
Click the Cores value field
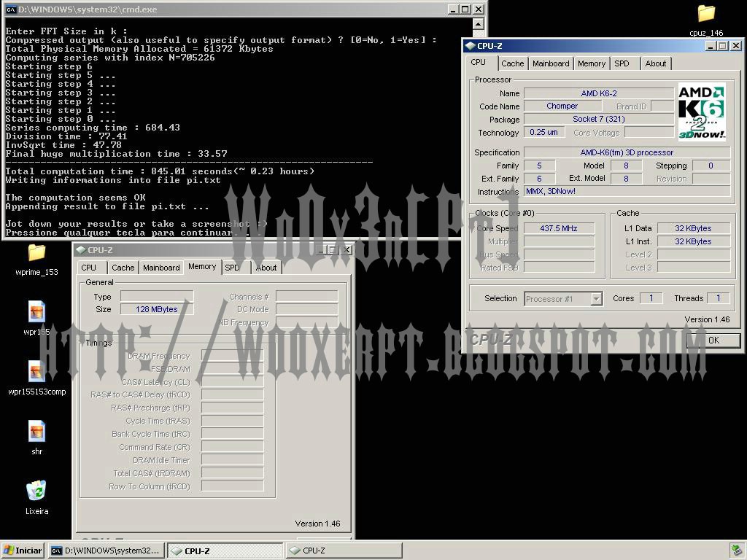[651, 298]
